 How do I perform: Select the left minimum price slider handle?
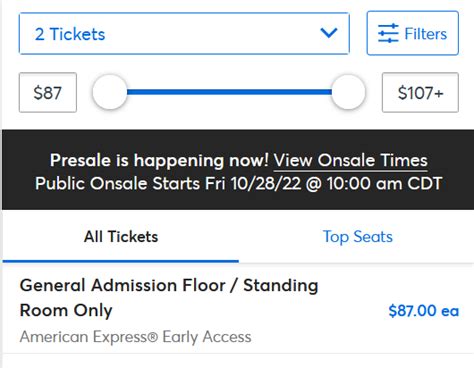click(x=110, y=92)
